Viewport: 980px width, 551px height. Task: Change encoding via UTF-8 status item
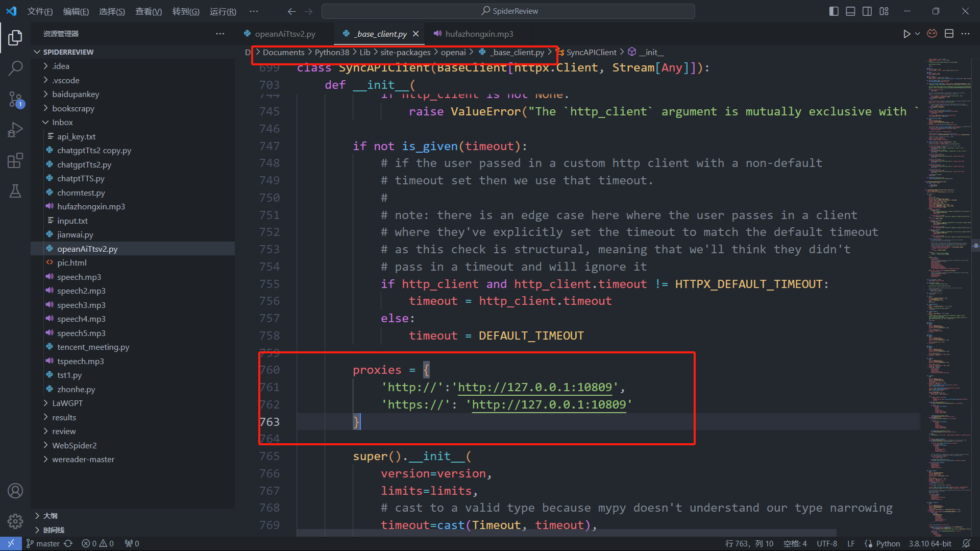(x=827, y=544)
